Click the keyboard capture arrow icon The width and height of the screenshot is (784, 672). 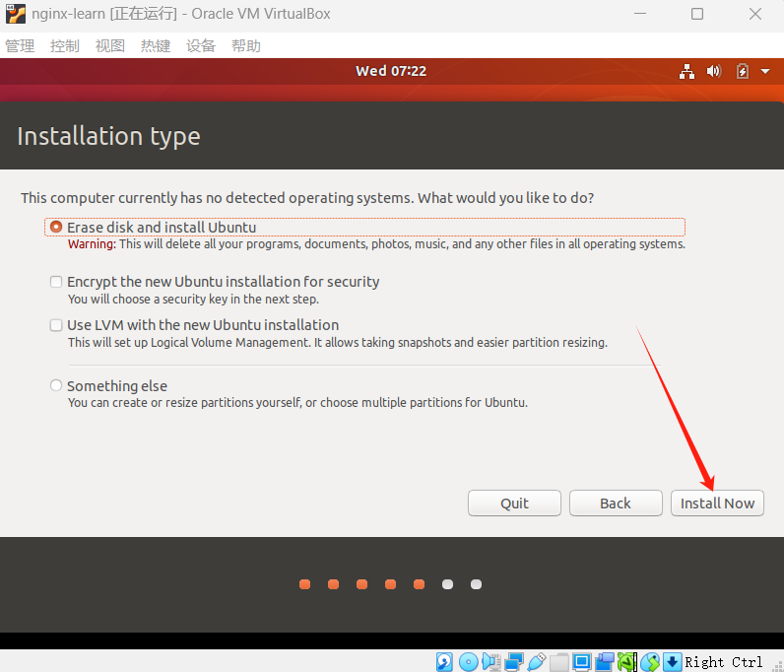pyautogui.click(x=673, y=662)
